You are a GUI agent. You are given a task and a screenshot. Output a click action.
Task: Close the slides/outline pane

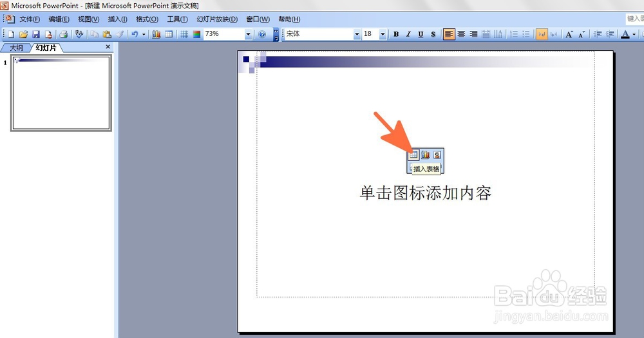(x=108, y=47)
